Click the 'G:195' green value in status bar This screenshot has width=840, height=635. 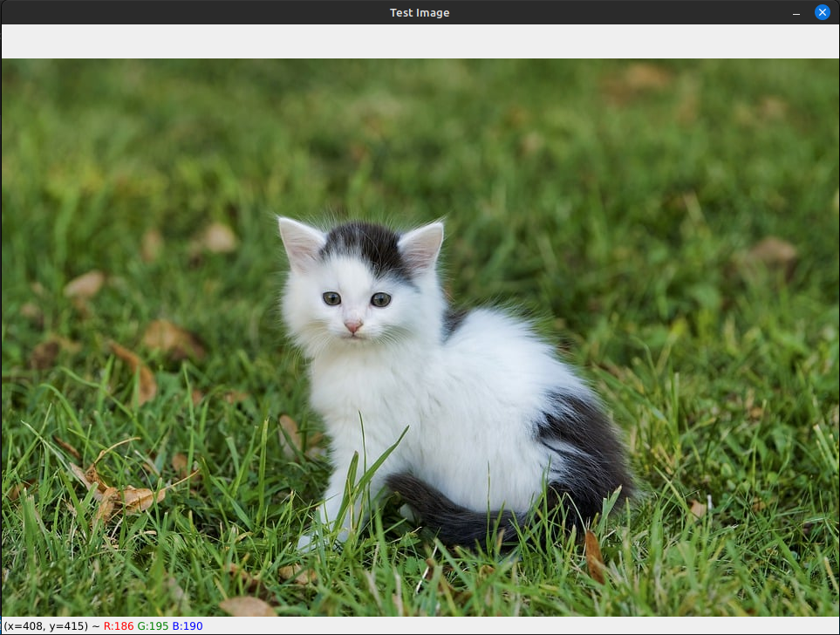[153, 626]
